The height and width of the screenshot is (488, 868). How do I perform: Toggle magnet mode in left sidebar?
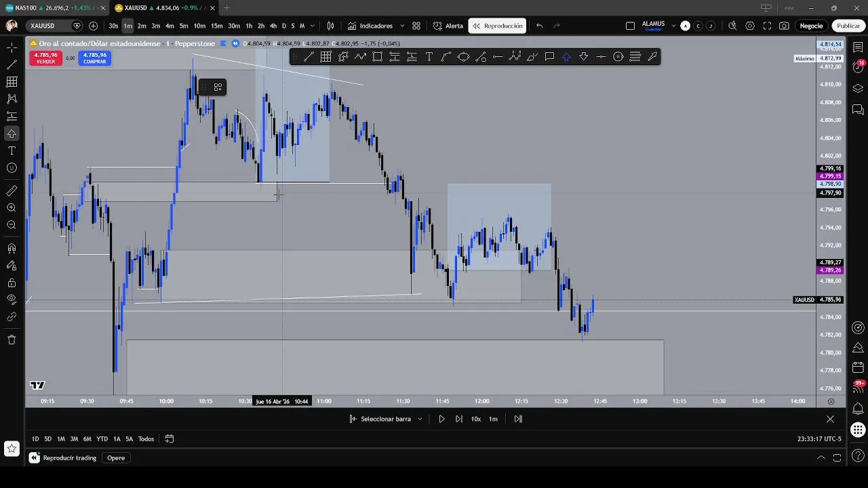12,249
